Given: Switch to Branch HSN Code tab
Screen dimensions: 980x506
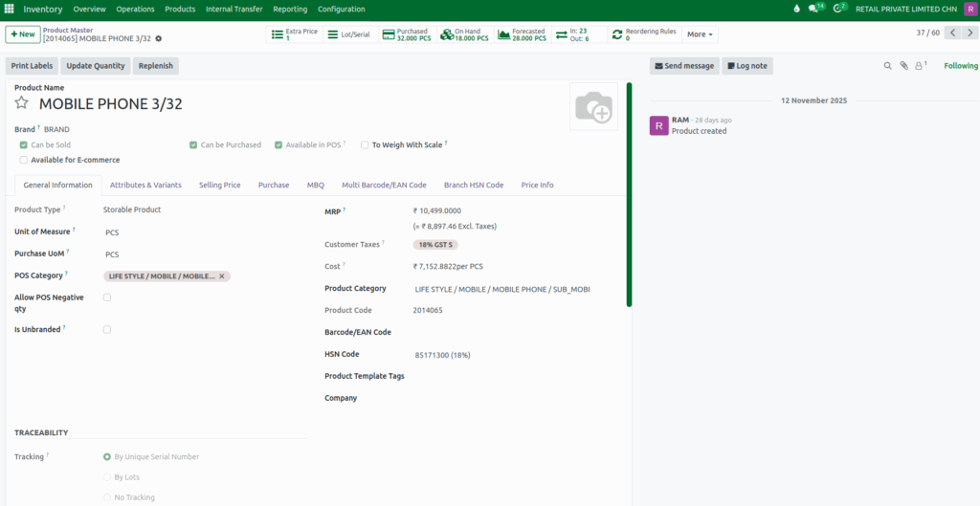Looking at the screenshot, I should tap(474, 186).
